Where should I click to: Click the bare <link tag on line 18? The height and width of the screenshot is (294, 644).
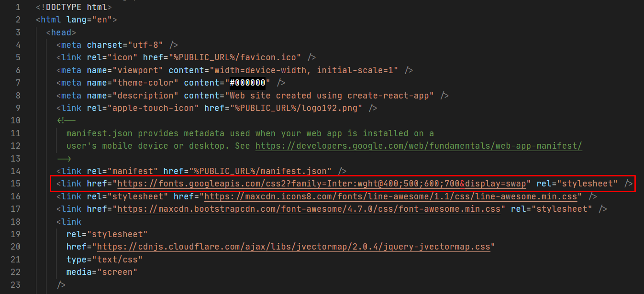pyautogui.click(x=69, y=222)
